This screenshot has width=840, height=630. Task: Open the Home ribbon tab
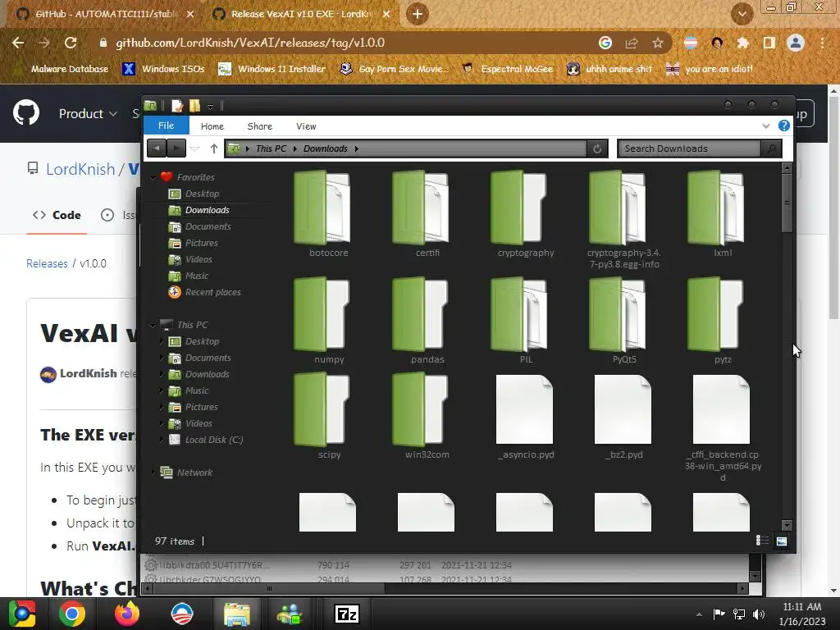point(212,126)
